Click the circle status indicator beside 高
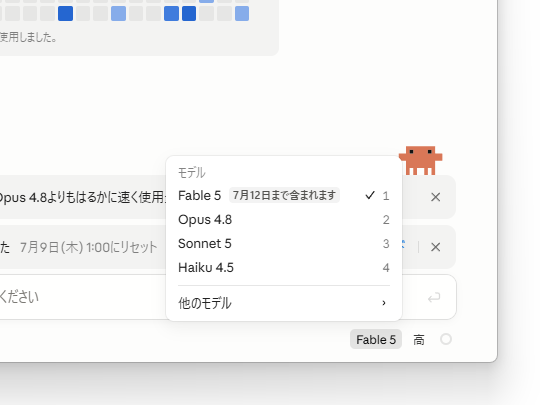 (446, 339)
